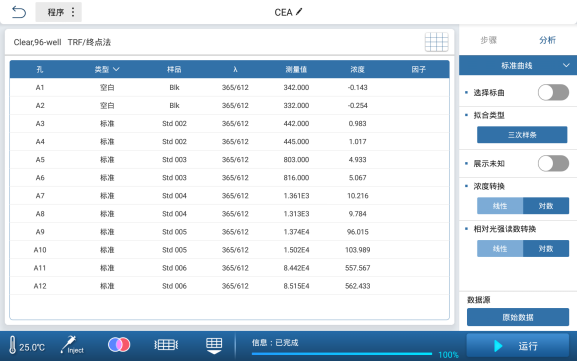Click the plate shaking icon
Image resolution: width=577 pixels, height=361 pixels.
[x=166, y=345]
